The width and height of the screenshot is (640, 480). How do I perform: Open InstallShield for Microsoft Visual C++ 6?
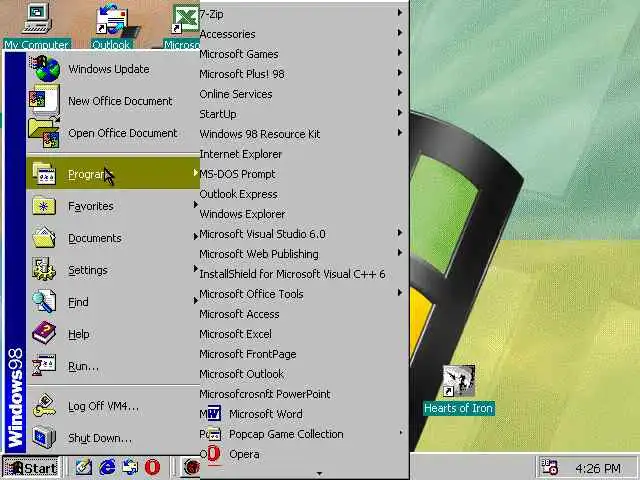(304, 274)
